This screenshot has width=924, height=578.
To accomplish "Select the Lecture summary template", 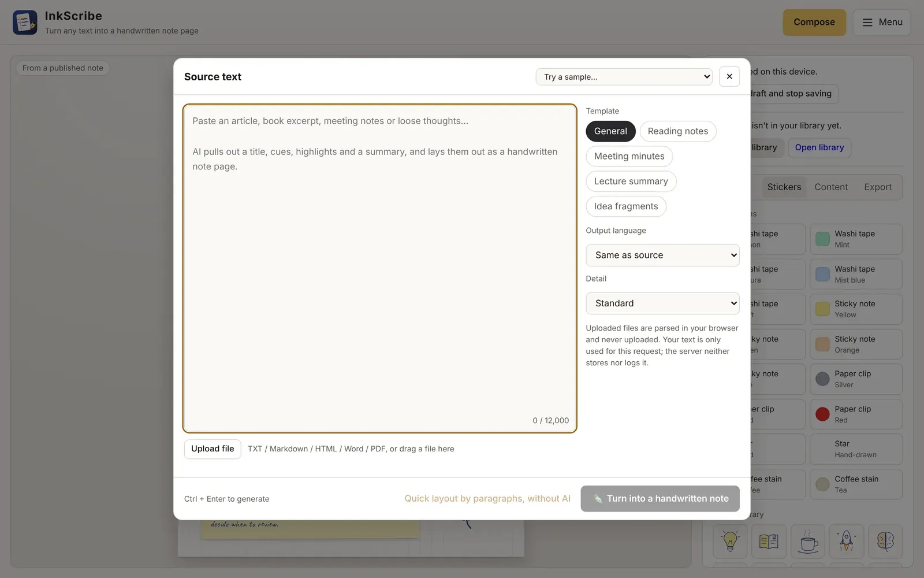I will point(631,181).
